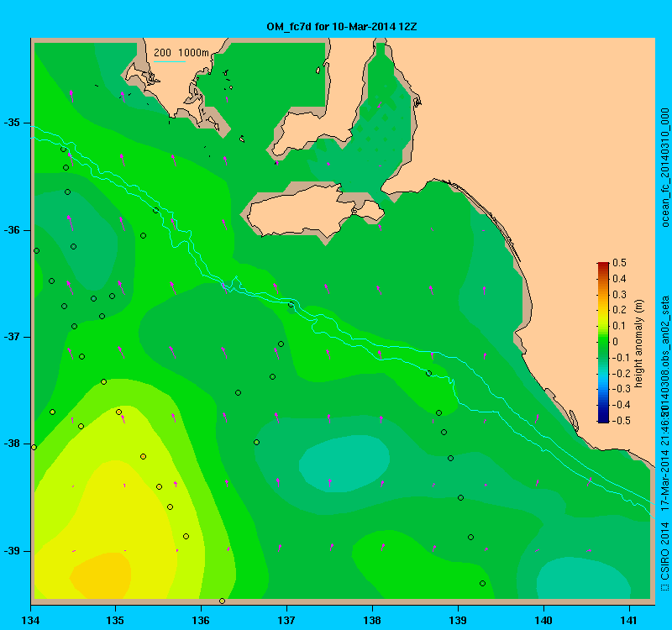Click the '-0.2' value on the color scale
672x630 pixels.
620,373
